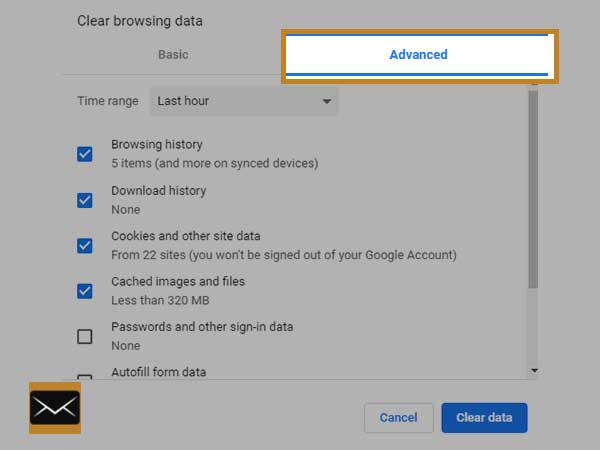The width and height of the screenshot is (600, 450).
Task: Click the Download history label text
Action: point(159,191)
